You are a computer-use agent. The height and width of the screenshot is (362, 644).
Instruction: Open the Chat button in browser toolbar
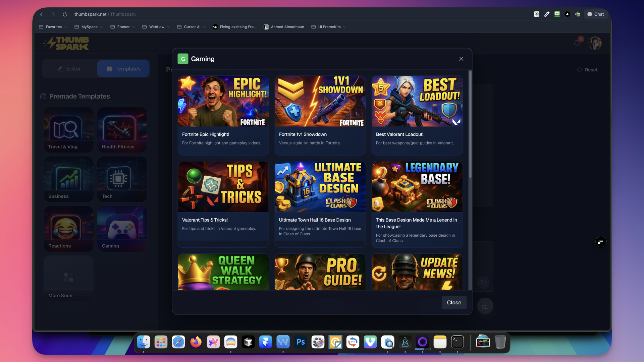[x=596, y=14]
